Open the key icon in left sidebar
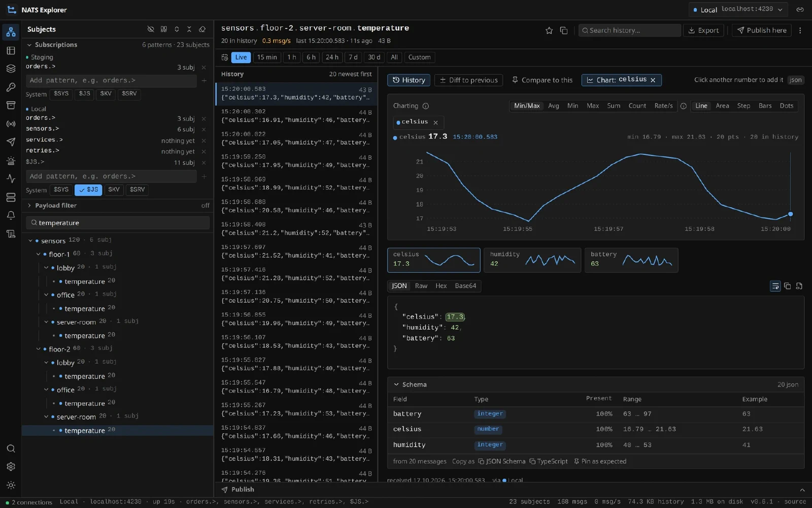 click(x=11, y=87)
